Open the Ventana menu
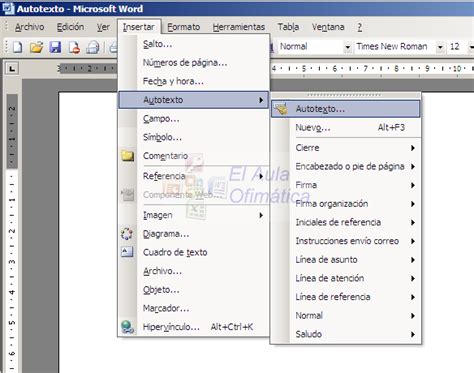 coord(328,27)
